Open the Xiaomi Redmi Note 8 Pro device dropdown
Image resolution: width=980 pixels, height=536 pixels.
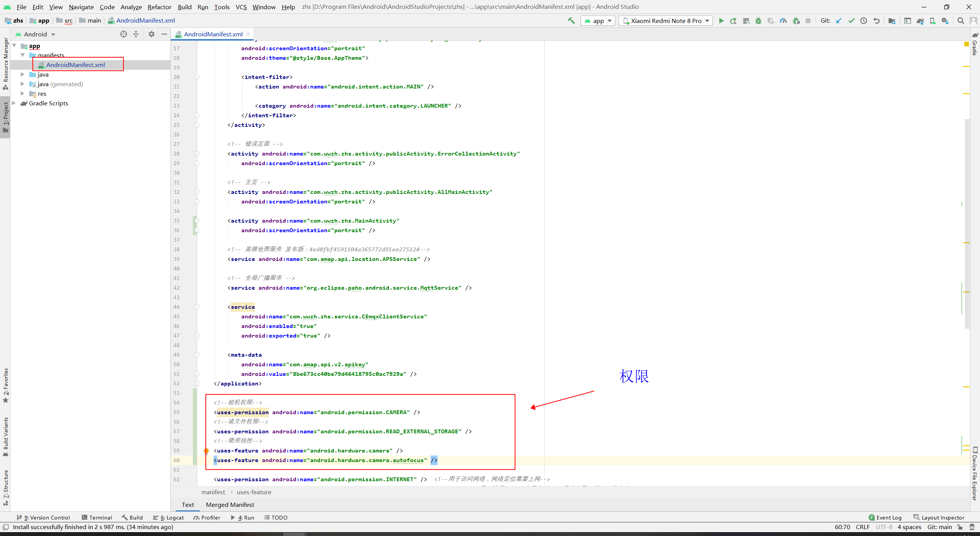point(665,21)
